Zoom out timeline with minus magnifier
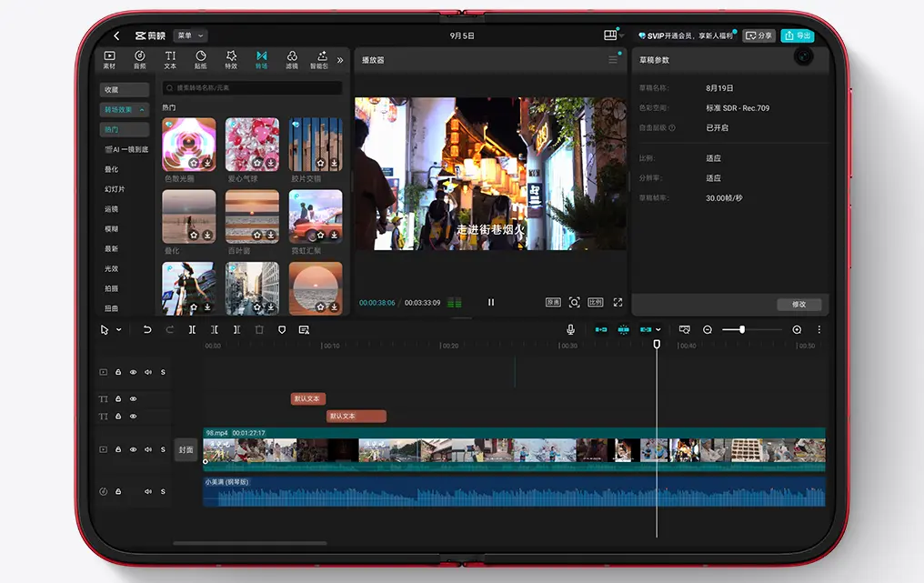The image size is (924, 583). 708,329
